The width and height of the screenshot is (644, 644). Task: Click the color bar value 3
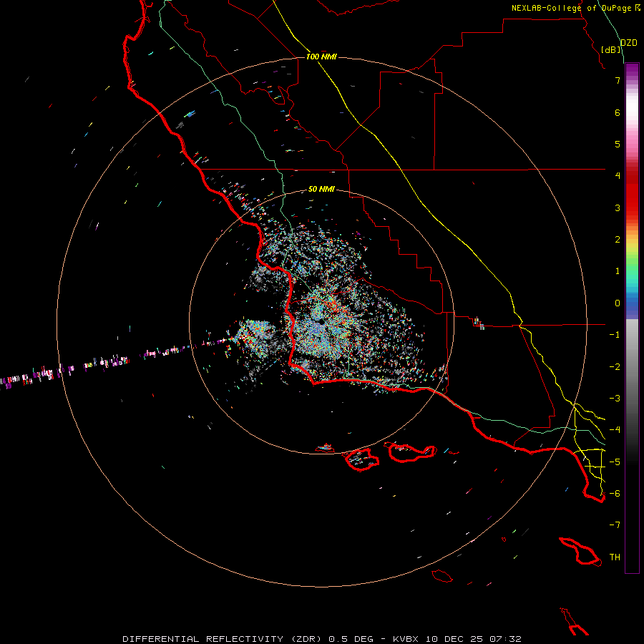618,208
